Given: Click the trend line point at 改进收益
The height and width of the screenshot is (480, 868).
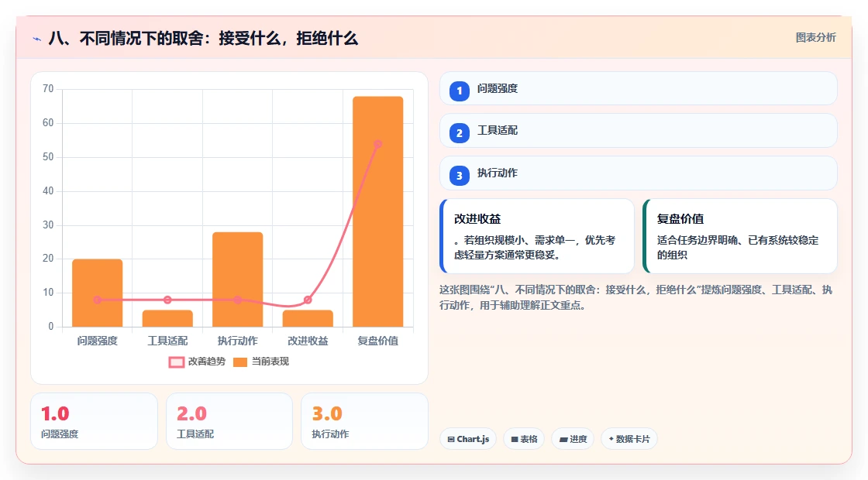Looking at the screenshot, I should [x=308, y=300].
